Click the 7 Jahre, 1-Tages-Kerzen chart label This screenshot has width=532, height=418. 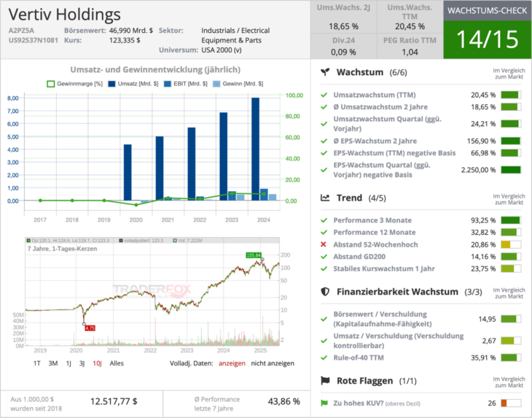pos(62,249)
